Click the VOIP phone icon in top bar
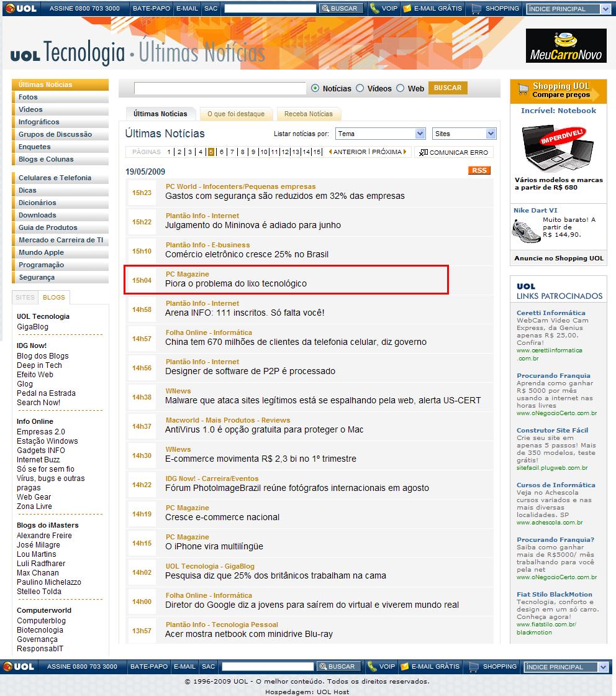Screen dimensions: 616x696 [374, 9]
